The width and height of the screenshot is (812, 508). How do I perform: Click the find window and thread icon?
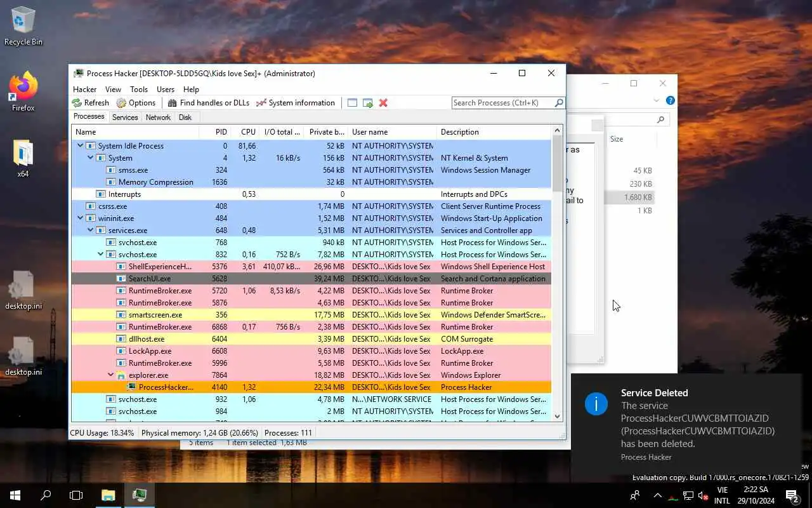tap(368, 103)
